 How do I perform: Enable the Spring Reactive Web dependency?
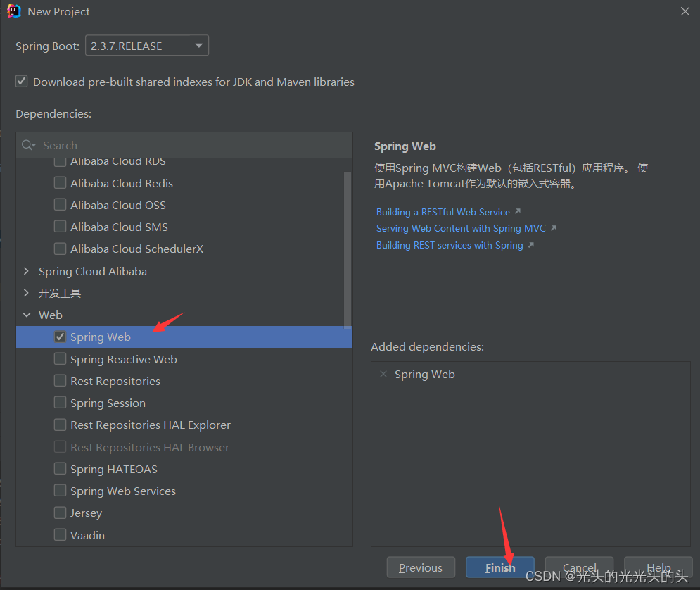click(61, 359)
